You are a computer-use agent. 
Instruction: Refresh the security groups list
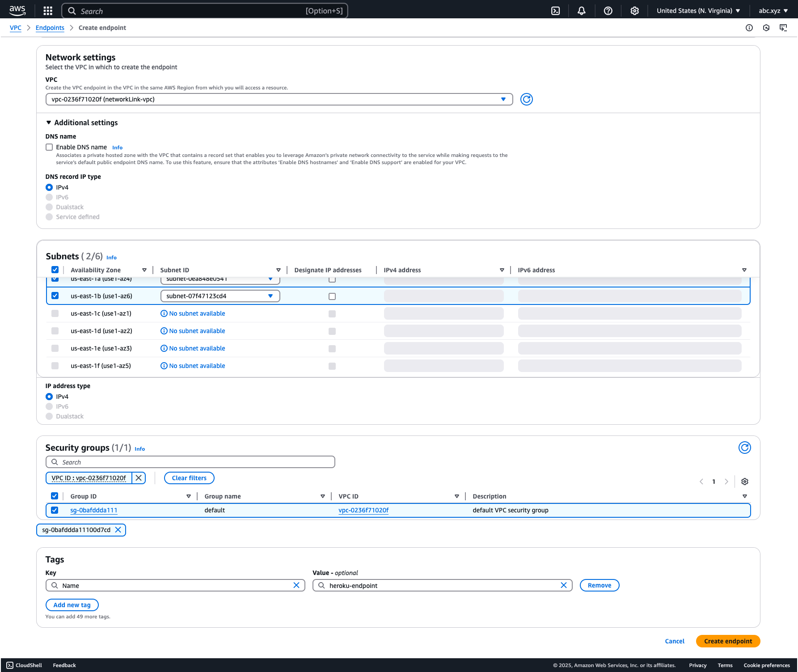point(745,448)
